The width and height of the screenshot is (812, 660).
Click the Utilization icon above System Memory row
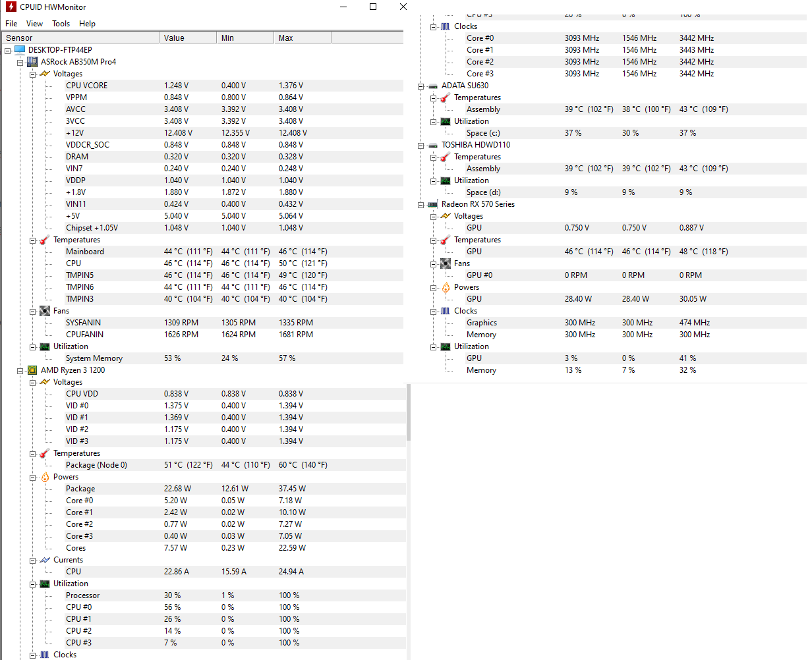pos(45,346)
